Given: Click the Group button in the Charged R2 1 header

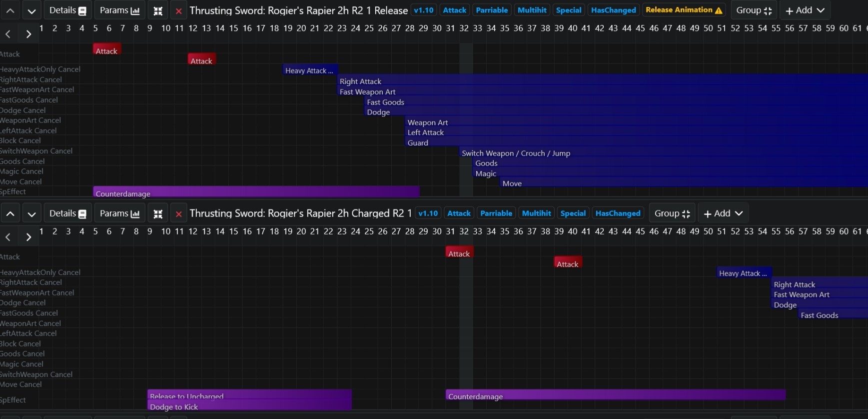Looking at the screenshot, I should [x=672, y=213].
